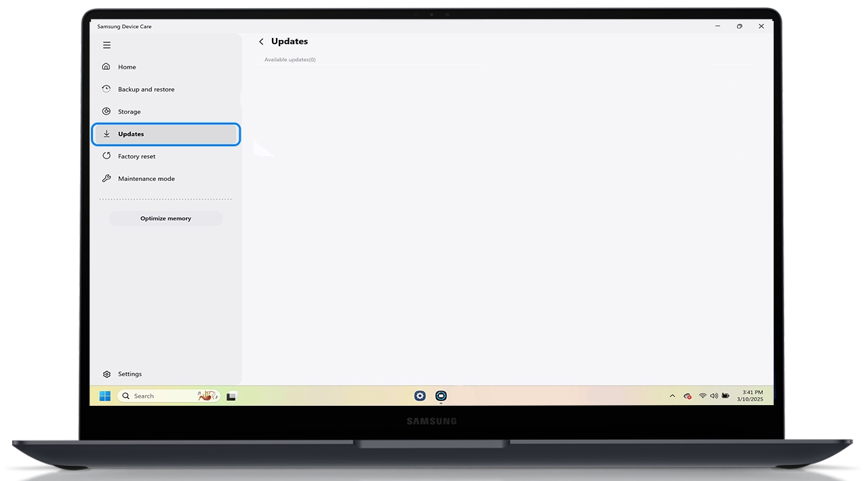This screenshot has height=481, width=868.
Task: Click the Settings gear icon in sidebar
Action: click(106, 374)
